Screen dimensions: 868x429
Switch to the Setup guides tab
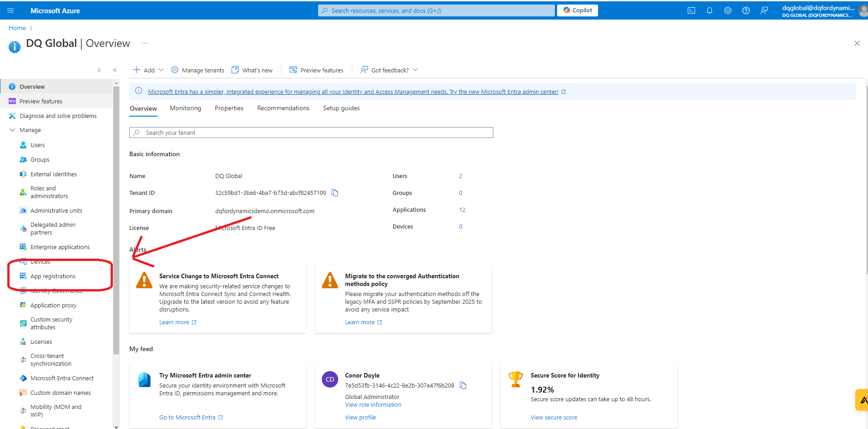341,108
